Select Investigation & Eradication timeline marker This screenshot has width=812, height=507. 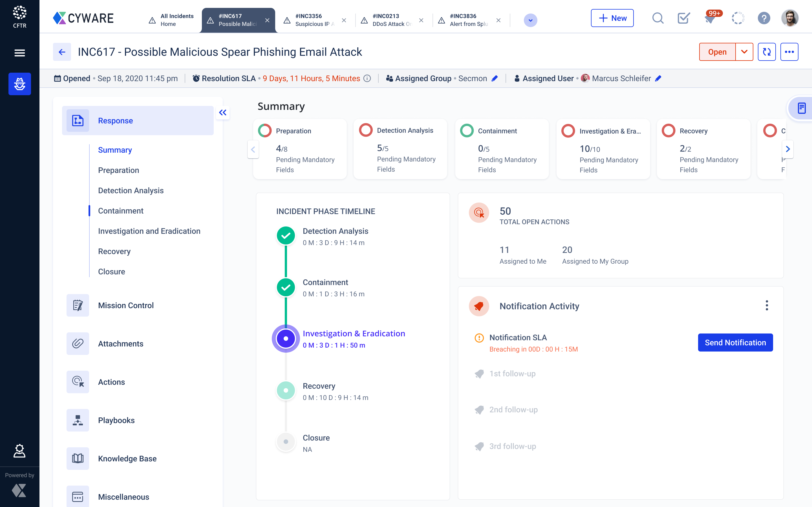coord(286,339)
